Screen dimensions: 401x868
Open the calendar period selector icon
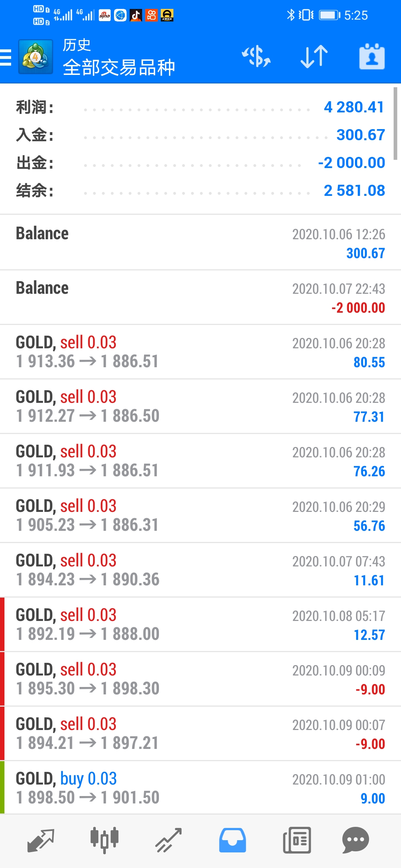pos(372,57)
